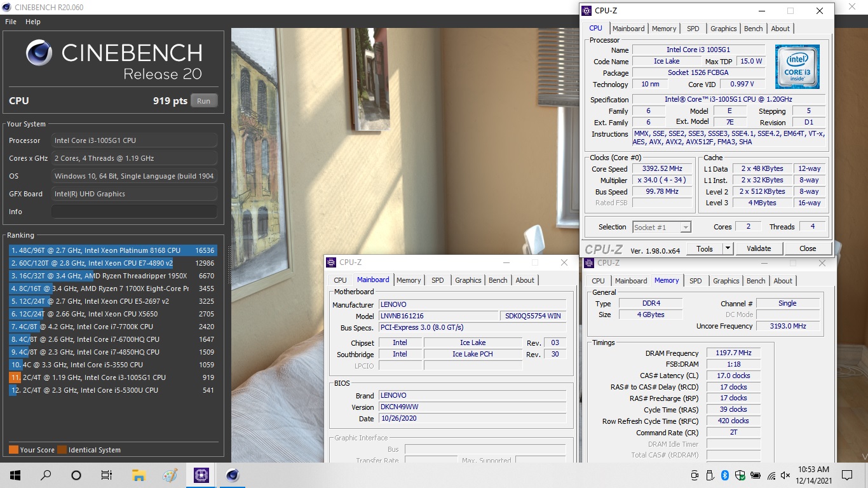The image size is (868, 488).
Task: Open the Help menu in Cinebench
Action: (x=33, y=22)
